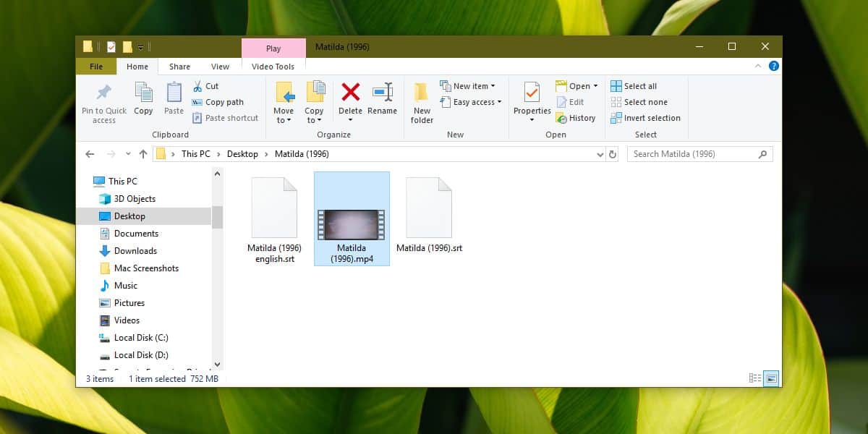Open Videos in navigation pane
Screen dimensions: 868x434
pos(119,320)
